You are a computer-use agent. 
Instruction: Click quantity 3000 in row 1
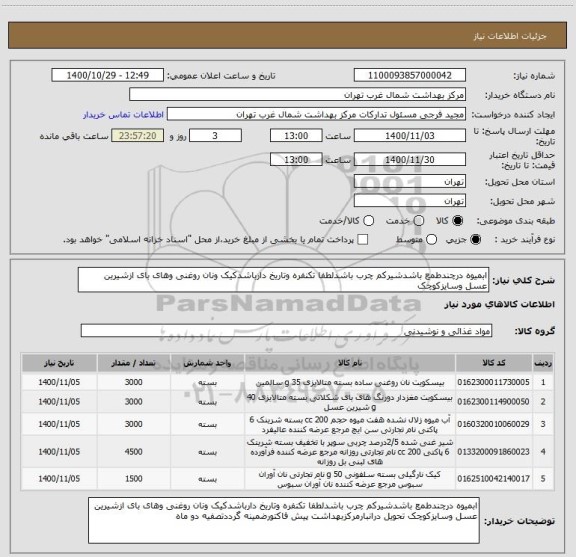pos(133,382)
